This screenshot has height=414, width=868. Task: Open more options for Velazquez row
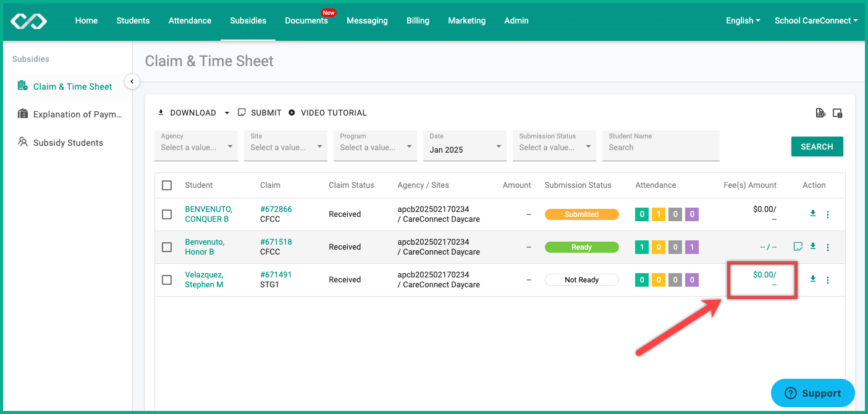828,281
